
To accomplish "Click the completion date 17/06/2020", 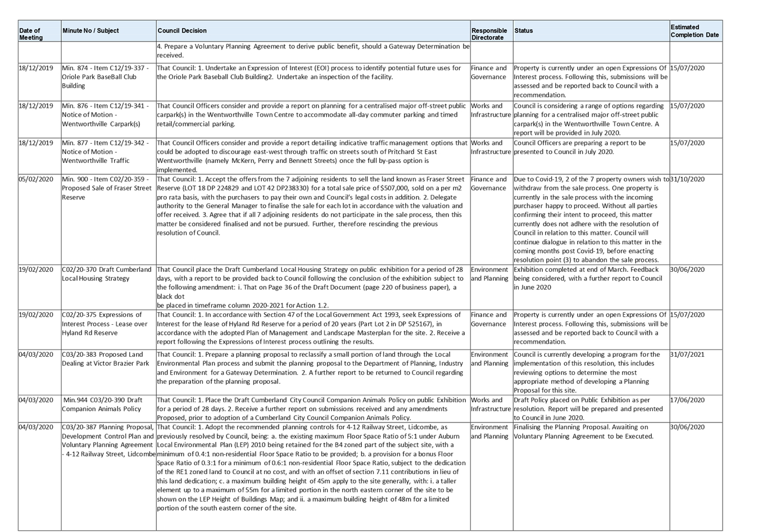I will pos(687,401).
